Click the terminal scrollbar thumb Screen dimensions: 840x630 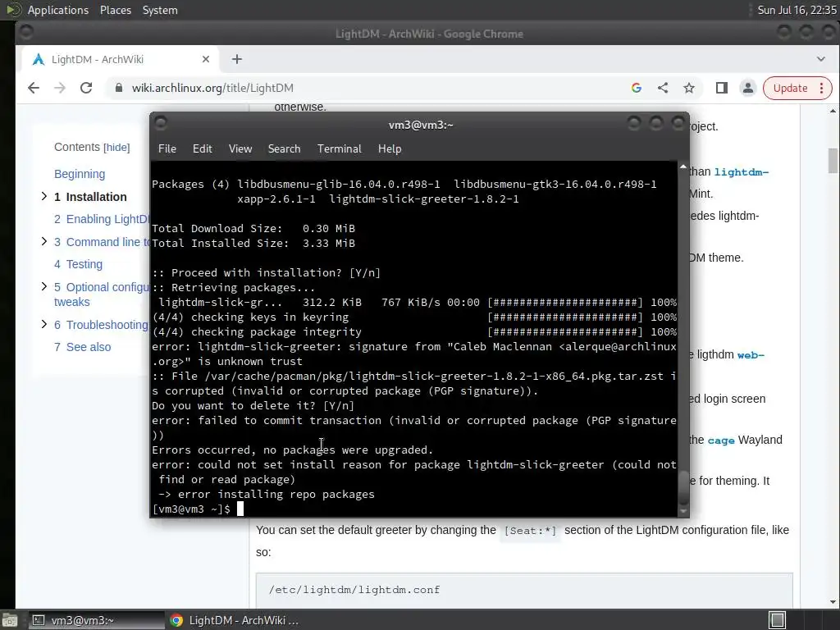point(683,486)
